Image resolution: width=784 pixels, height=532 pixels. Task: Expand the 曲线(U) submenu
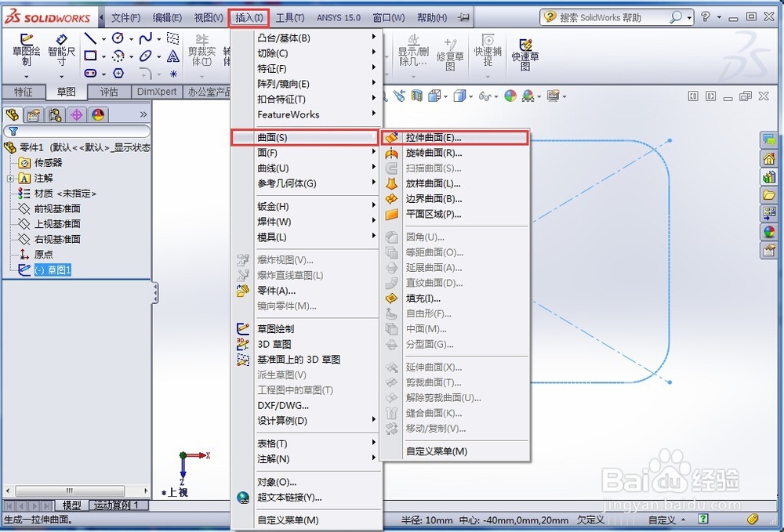point(373,167)
